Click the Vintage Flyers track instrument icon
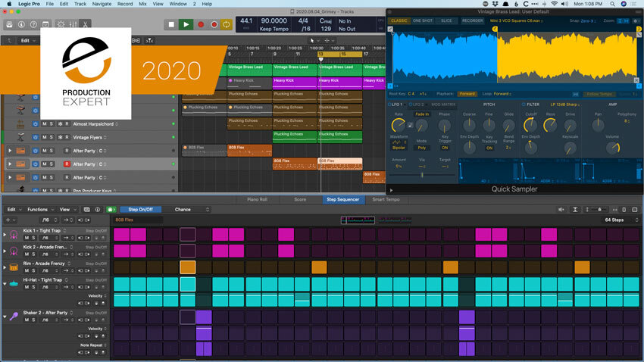The height and width of the screenshot is (362, 644). coord(20,137)
